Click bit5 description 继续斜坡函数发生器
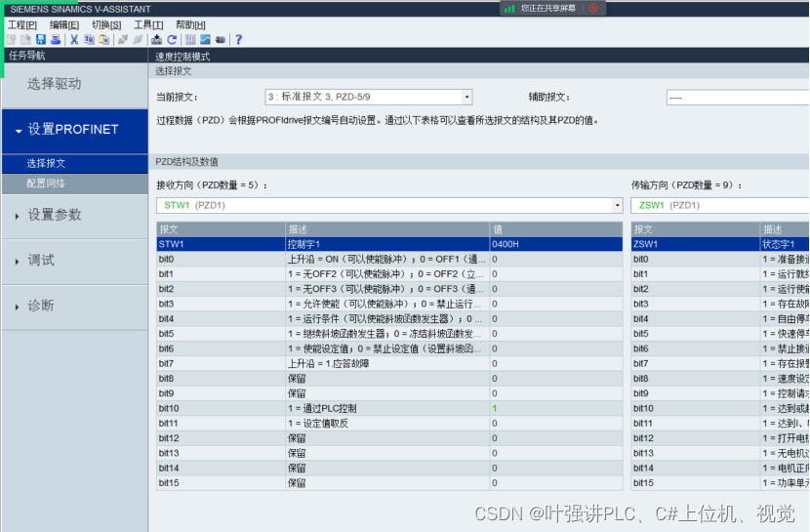This screenshot has width=810, height=532. tap(387, 334)
